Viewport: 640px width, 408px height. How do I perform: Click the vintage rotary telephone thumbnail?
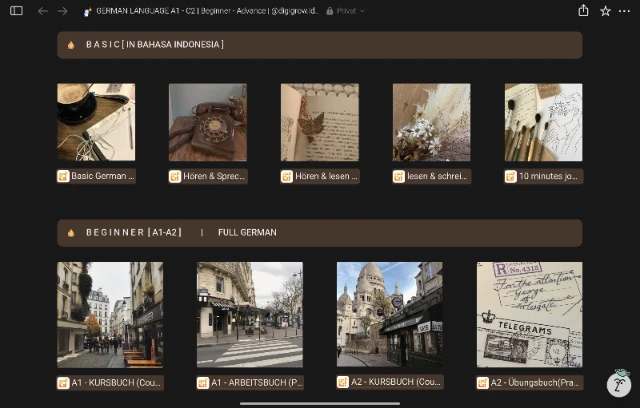tap(208, 122)
